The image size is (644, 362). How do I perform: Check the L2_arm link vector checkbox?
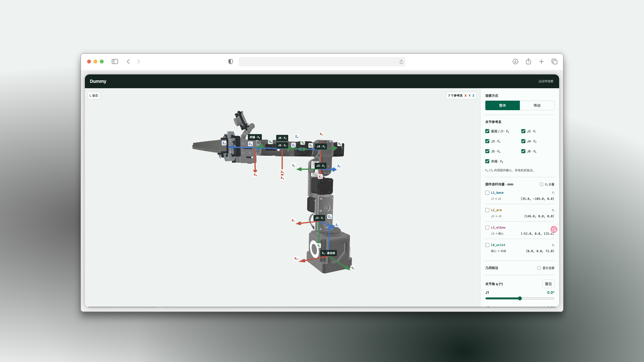[487, 210]
